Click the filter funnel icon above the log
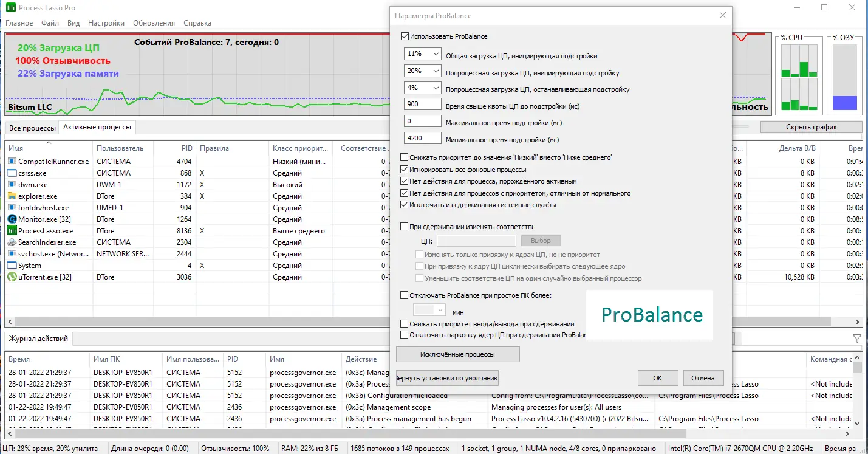The height and width of the screenshot is (454, 868). click(857, 339)
